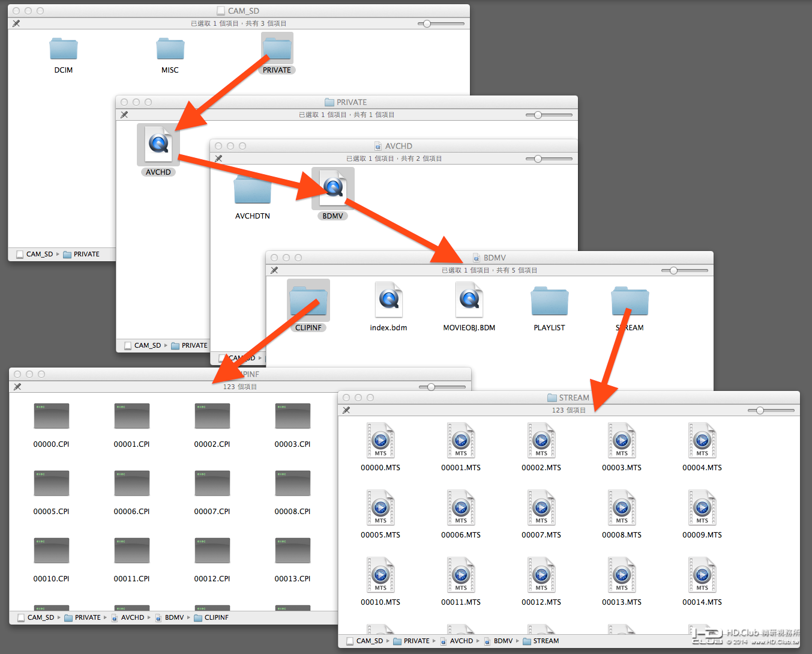Select the 00014.MTS video file
This screenshot has height=654, width=812.
pos(702,575)
